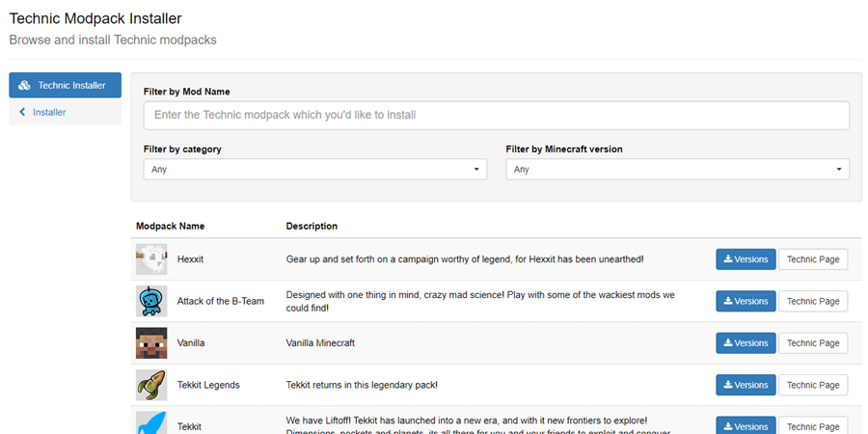Click the Tekkit Legends rocket icon
This screenshot has width=868, height=434.
tap(151, 385)
